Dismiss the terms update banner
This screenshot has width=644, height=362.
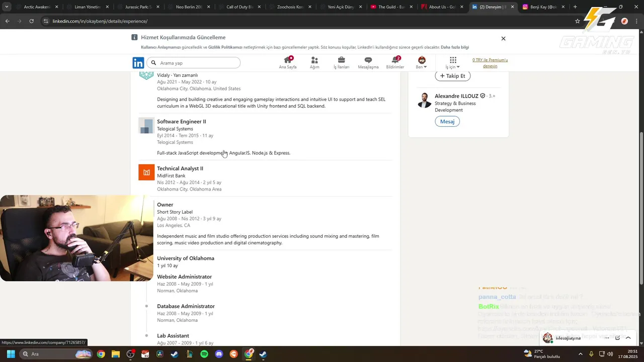[503, 39]
